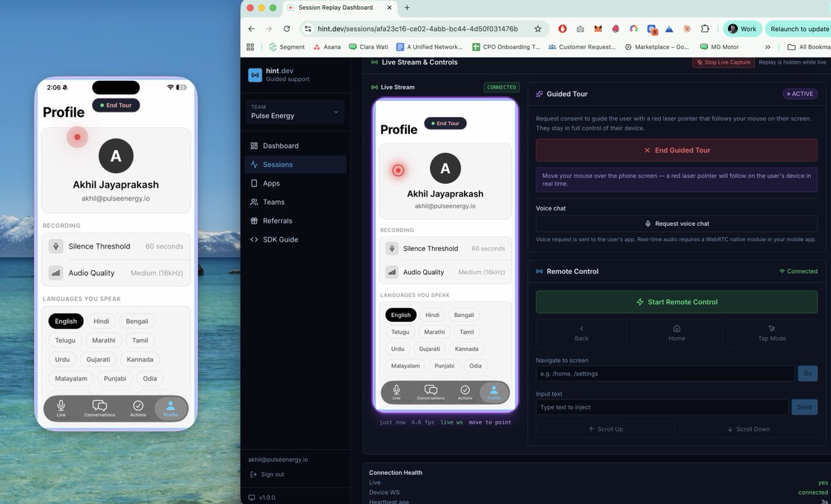Image resolution: width=831 pixels, height=504 pixels.
Task: Open the Segment bookmark
Action: (x=287, y=47)
